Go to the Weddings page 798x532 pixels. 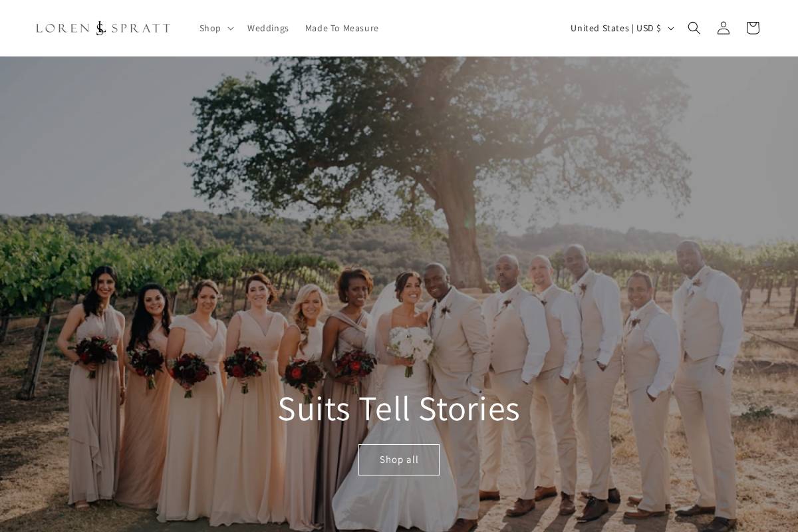(x=268, y=28)
